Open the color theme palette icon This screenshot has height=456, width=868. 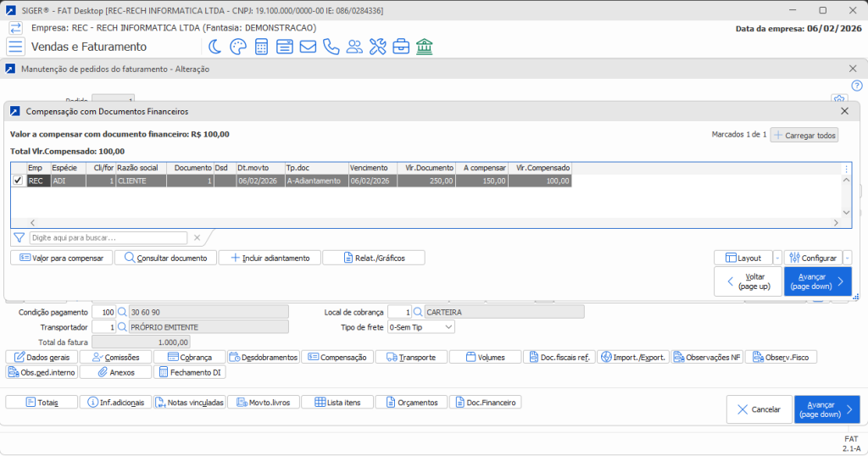(x=238, y=47)
